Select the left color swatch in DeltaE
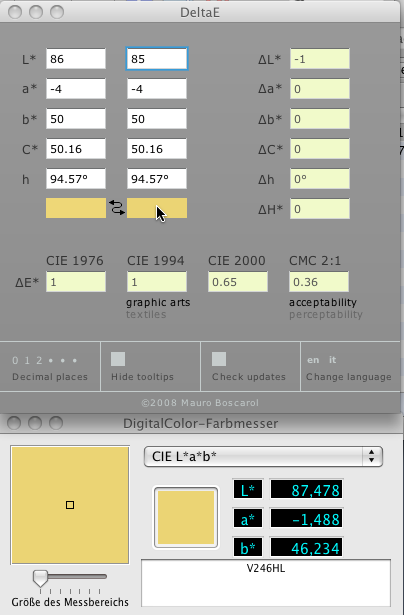 tap(76, 208)
